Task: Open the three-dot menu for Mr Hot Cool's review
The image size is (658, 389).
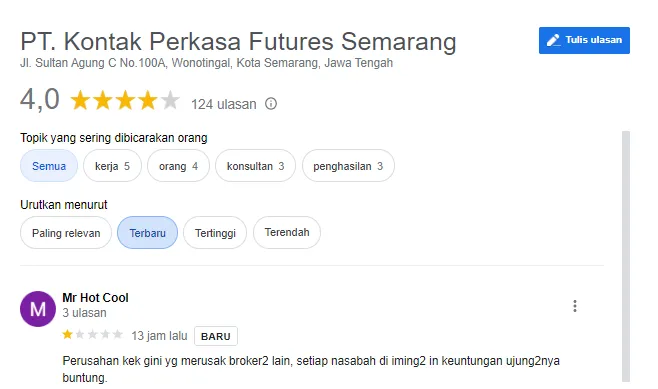Action: tap(574, 306)
